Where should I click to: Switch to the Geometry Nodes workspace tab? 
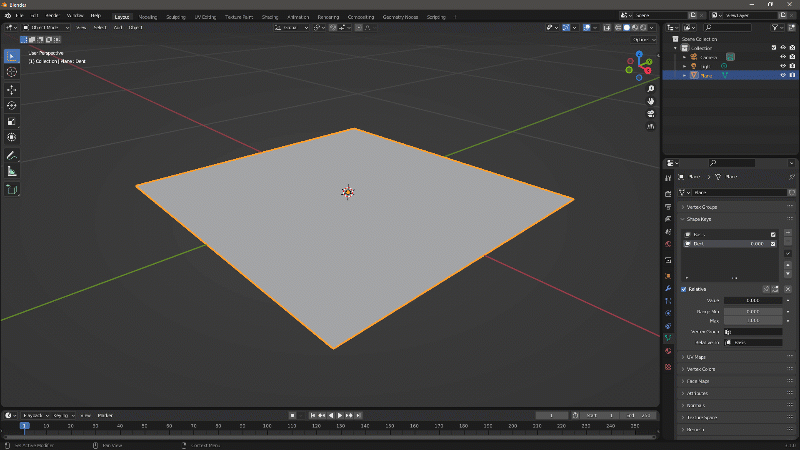pos(401,17)
